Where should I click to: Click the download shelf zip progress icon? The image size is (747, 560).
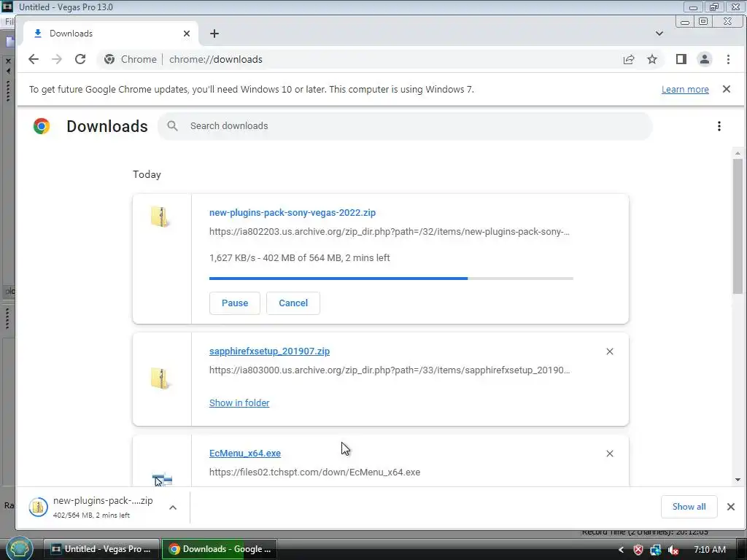pos(38,507)
